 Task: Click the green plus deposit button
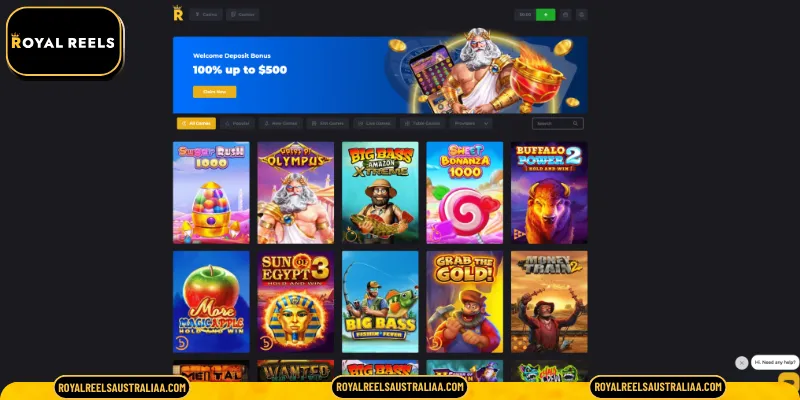(545, 15)
